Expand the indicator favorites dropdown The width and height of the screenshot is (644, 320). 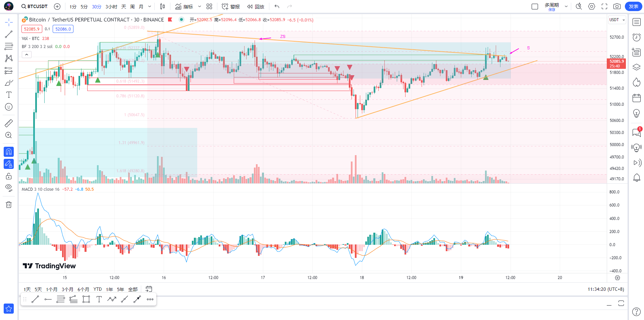pos(200,6)
